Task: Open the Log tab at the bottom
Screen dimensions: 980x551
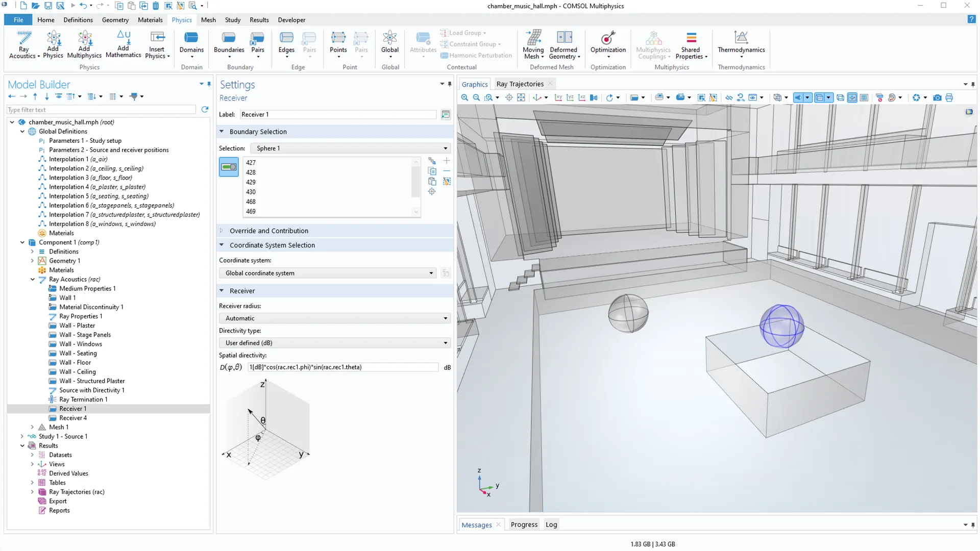Action: pos(551,524)
